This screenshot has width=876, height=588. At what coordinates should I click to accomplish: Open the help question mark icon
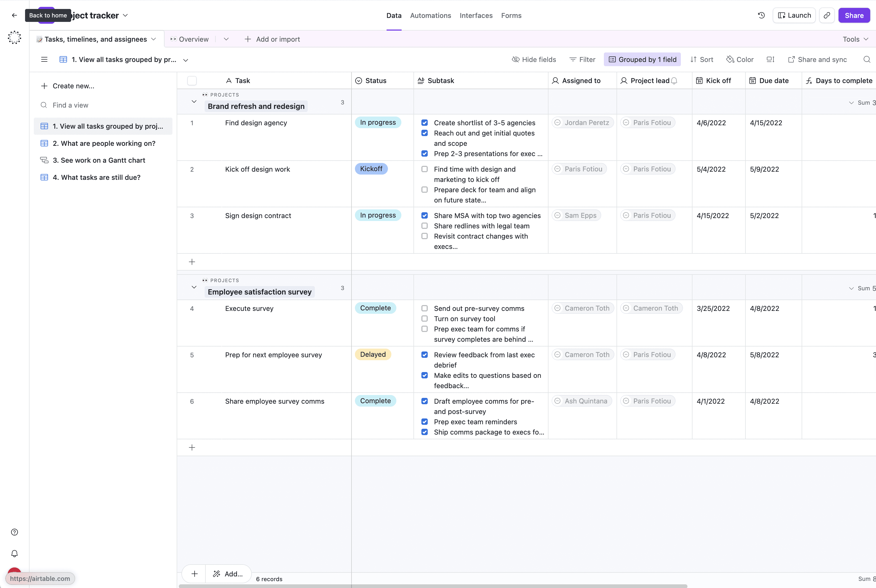click(15, 532)
